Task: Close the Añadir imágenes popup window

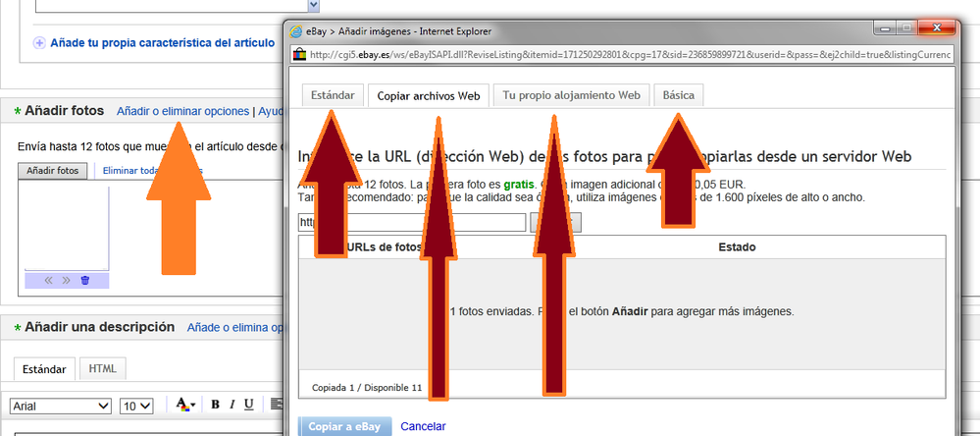Action: click(x=936, y=27)
